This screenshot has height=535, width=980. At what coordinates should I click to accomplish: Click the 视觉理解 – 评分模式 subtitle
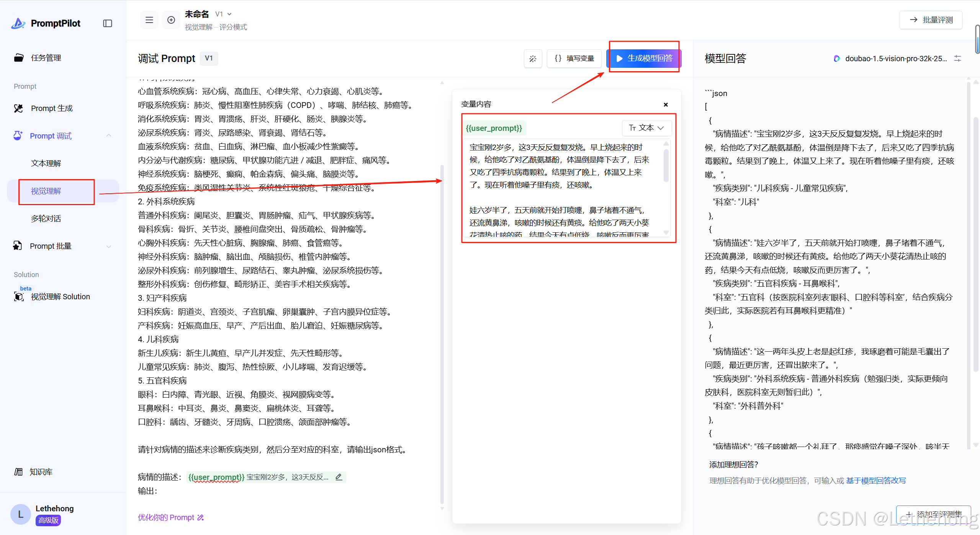pyautogui.click(x=216, y=27)
